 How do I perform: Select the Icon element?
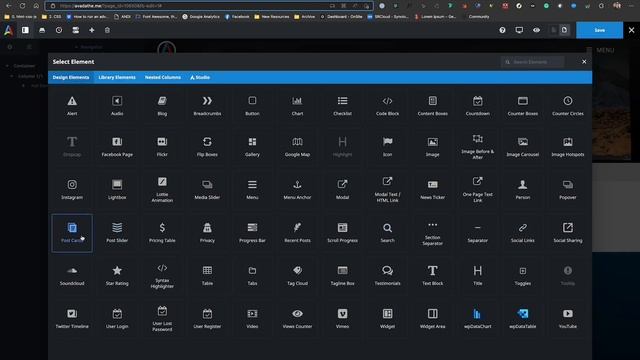(387, 147)
